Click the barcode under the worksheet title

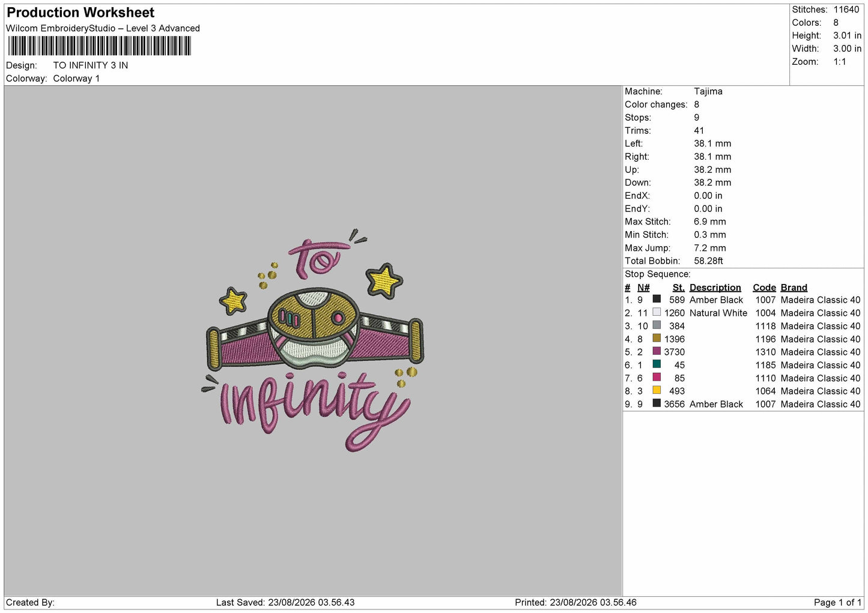click(100, 46)
